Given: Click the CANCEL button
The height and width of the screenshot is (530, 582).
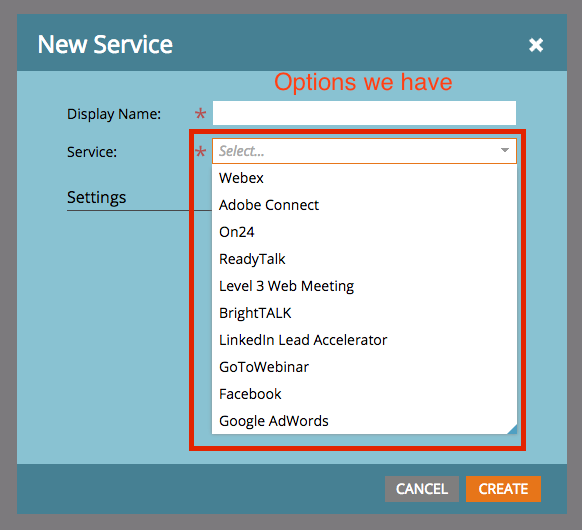Looking at the screenshot, I should click(422, 489).
